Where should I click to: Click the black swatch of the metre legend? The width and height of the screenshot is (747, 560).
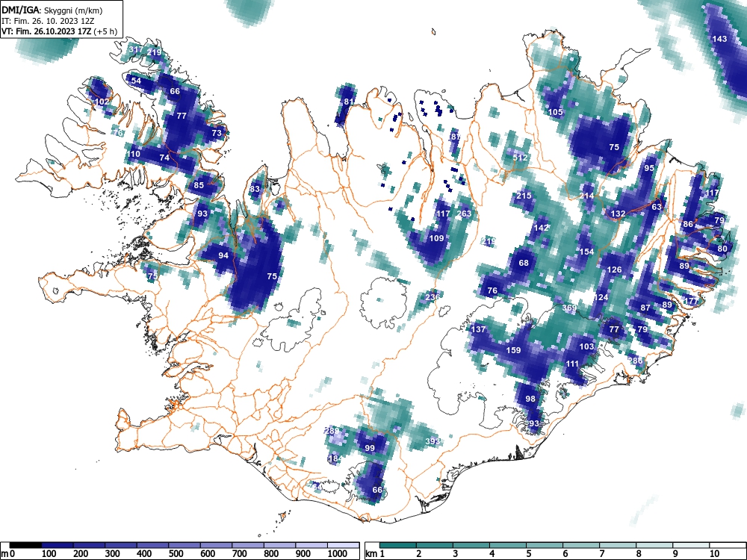pos(25,545)
